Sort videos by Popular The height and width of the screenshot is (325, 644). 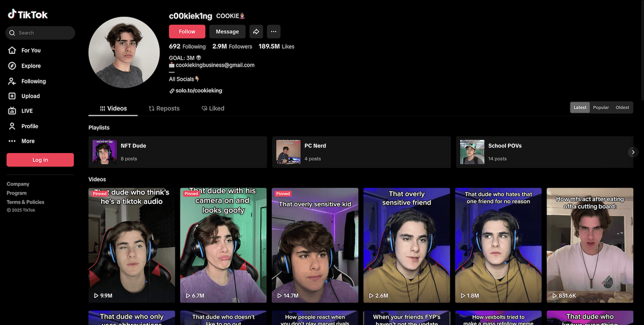click(x=601, y=107)
